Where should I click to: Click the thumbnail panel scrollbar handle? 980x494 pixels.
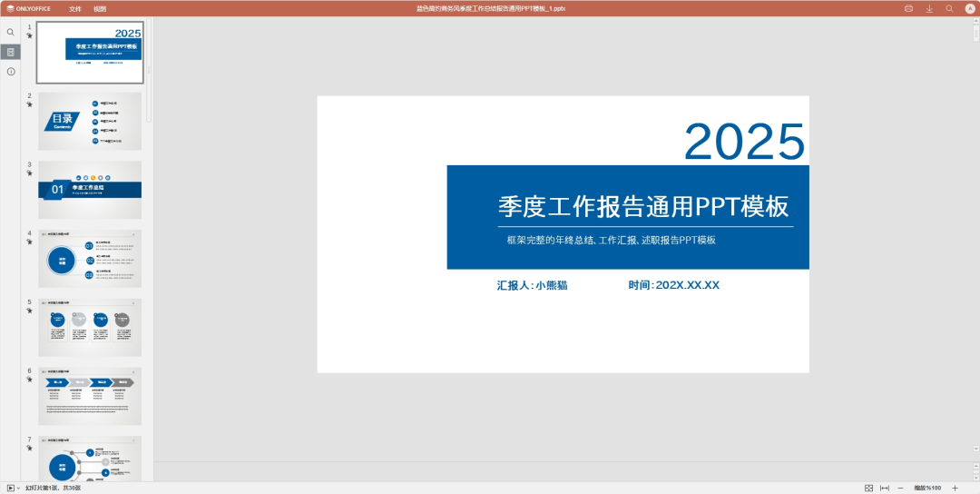(x=149, y=71)
